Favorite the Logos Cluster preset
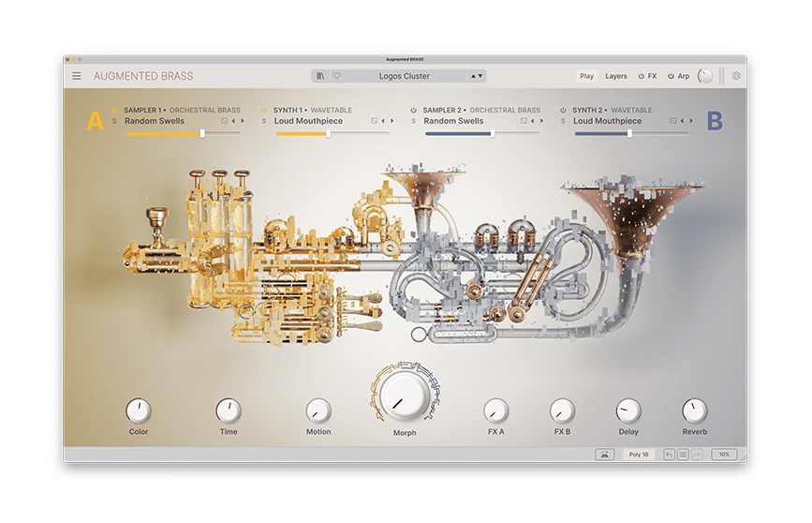 coord(336,76)
